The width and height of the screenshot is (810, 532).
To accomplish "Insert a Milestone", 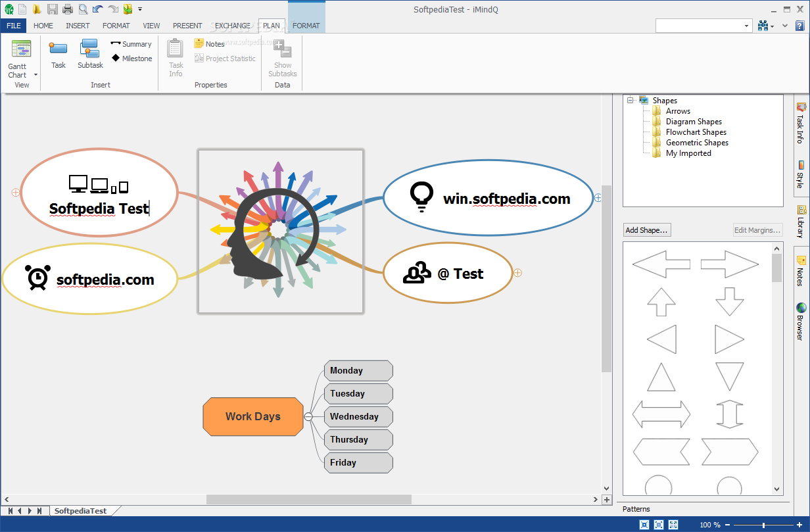I will point(131,59).
